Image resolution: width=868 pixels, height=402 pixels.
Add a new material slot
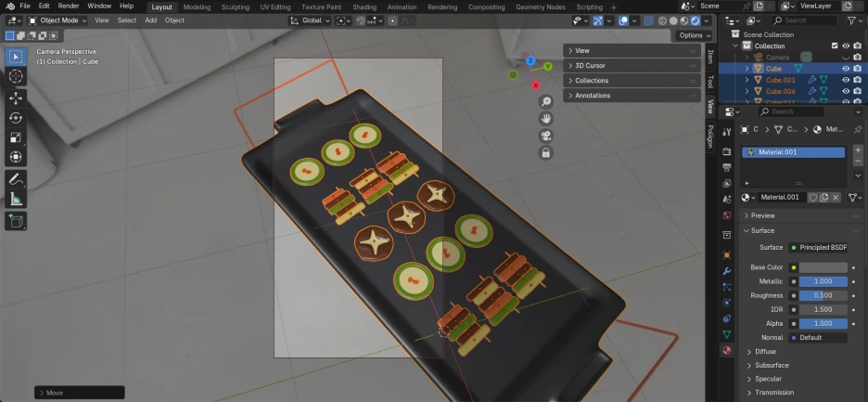coord(858,149)
